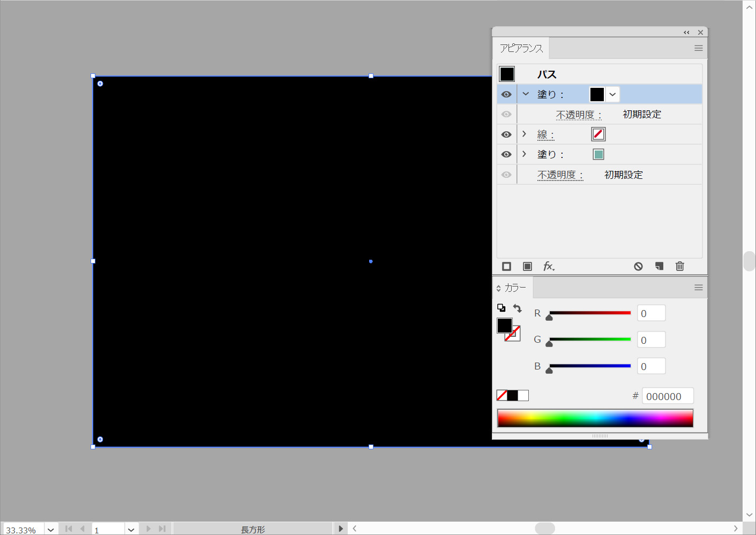Open the fx Add New Effect menu

[549, 266]
